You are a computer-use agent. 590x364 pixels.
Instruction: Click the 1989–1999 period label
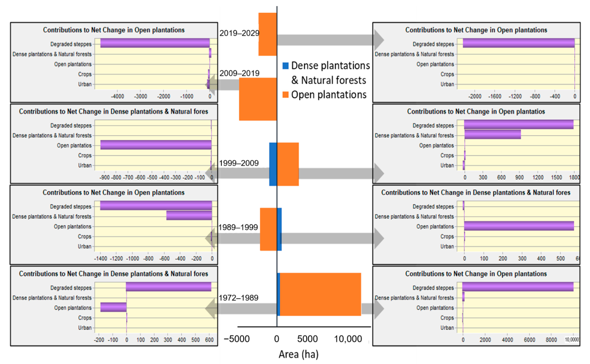238,227
